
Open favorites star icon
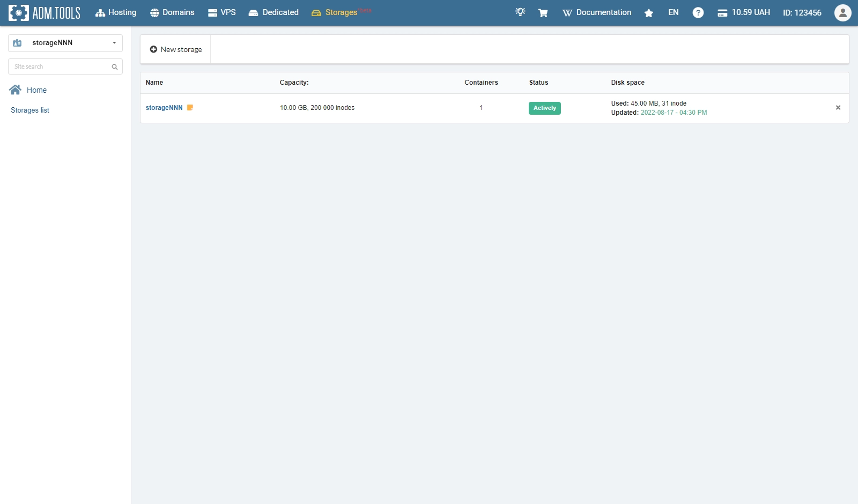(649, 13)
